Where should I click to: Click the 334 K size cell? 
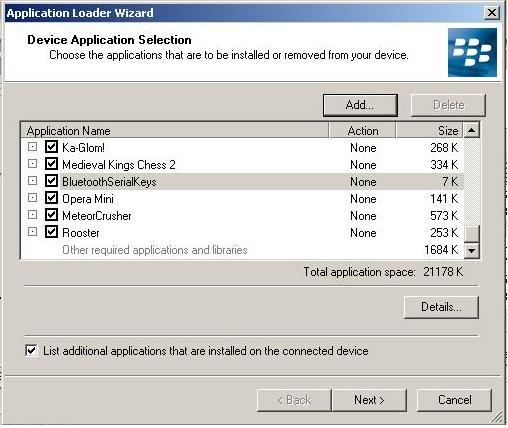pyautogui.click(x=444, y=165)
